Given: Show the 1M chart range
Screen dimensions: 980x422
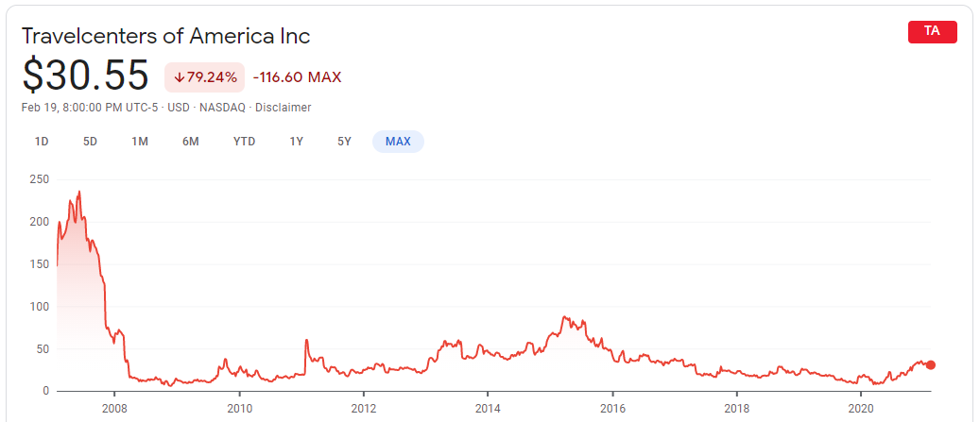Looking at the screenshot, I should pyautogui.click(x=140, y=142).
